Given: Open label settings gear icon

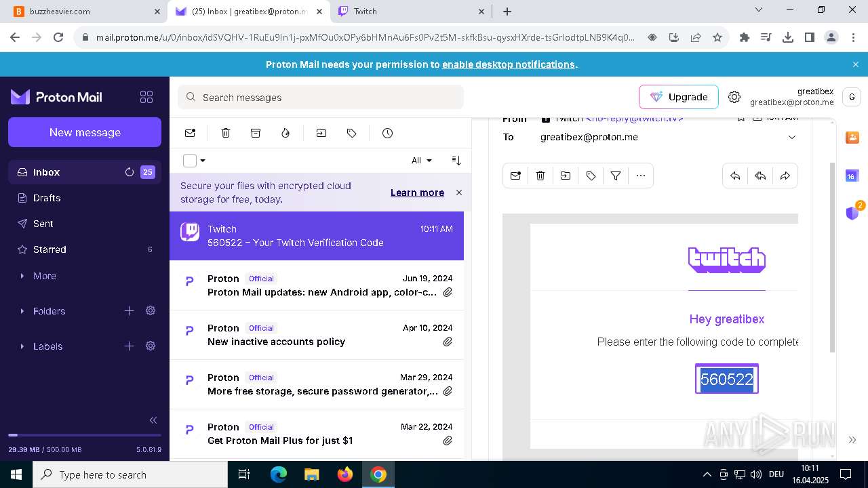Looking at the screenshot, I should click(x=151, y=346).
